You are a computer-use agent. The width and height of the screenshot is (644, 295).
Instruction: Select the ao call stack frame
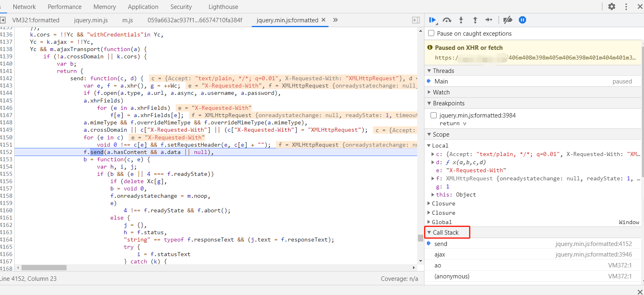(x=533, y=265)
